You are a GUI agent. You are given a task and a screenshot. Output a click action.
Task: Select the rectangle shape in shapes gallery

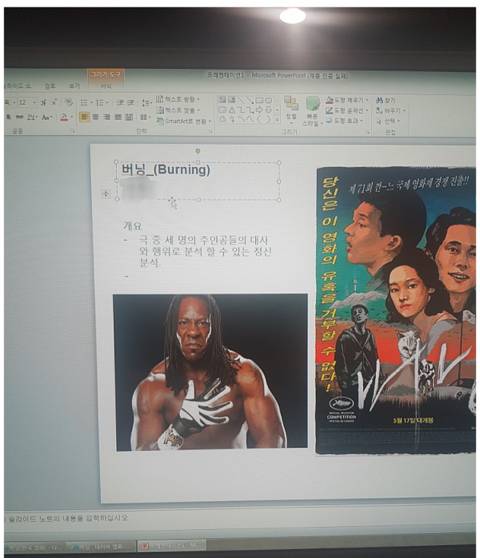(x=260, y=100)
